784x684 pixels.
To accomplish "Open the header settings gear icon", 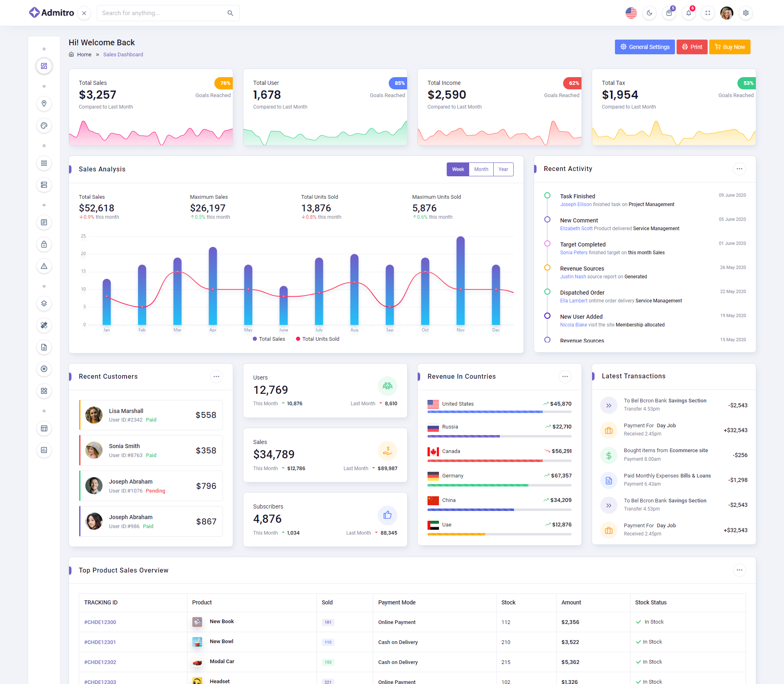I will pos(746,13).
